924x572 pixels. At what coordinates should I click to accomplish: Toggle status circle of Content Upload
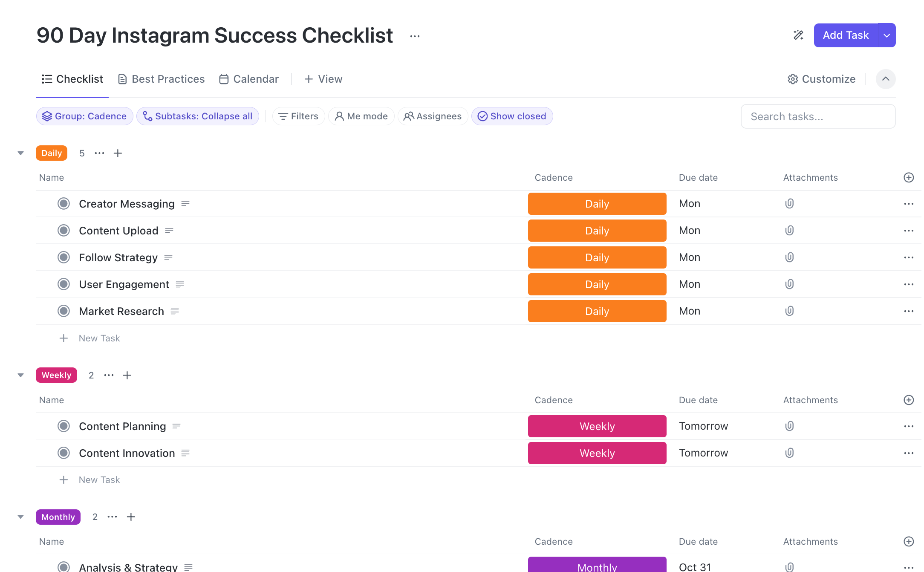click(64, 231)
